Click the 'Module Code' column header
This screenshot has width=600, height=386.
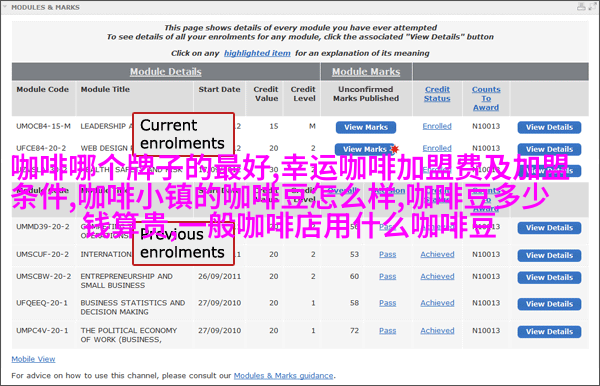[42, 89]
